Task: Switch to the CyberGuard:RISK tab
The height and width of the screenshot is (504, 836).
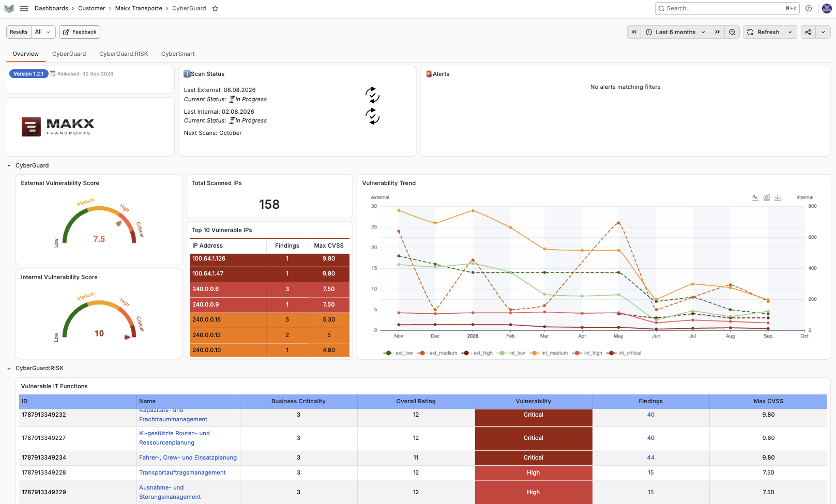Action: [x=124, y=54]
